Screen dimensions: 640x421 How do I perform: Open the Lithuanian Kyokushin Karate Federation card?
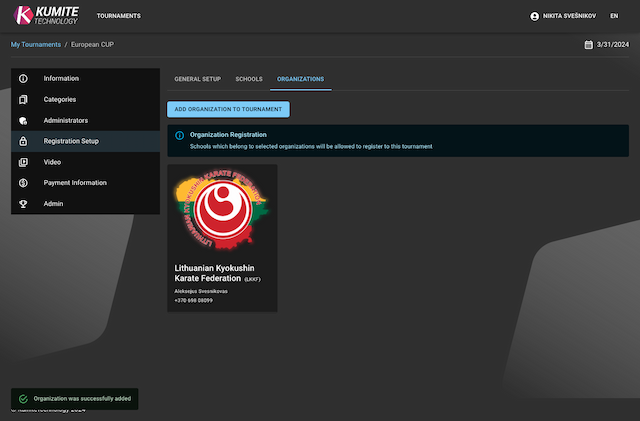(222, 238)
